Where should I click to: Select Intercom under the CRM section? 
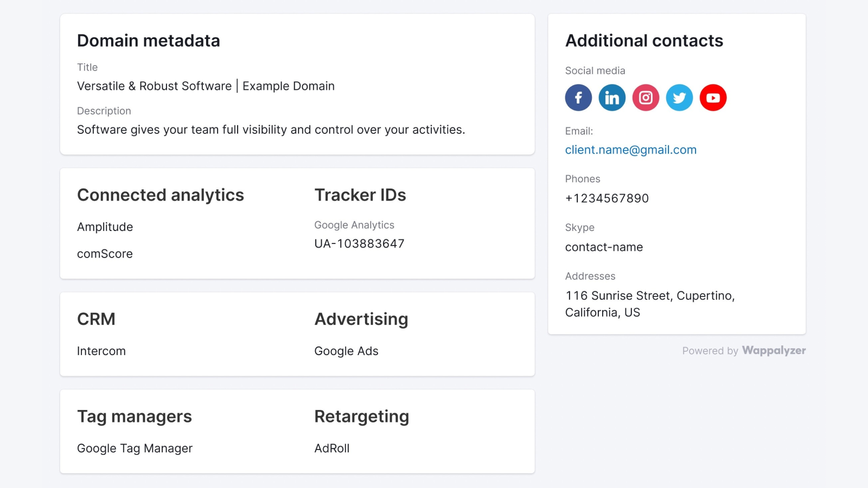tap(101, 351)
